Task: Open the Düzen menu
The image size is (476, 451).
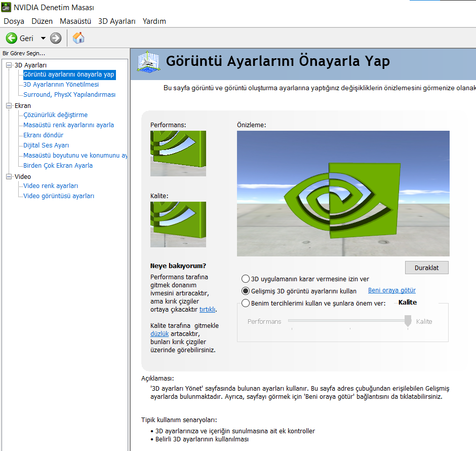Action: (x=42, y=21)
